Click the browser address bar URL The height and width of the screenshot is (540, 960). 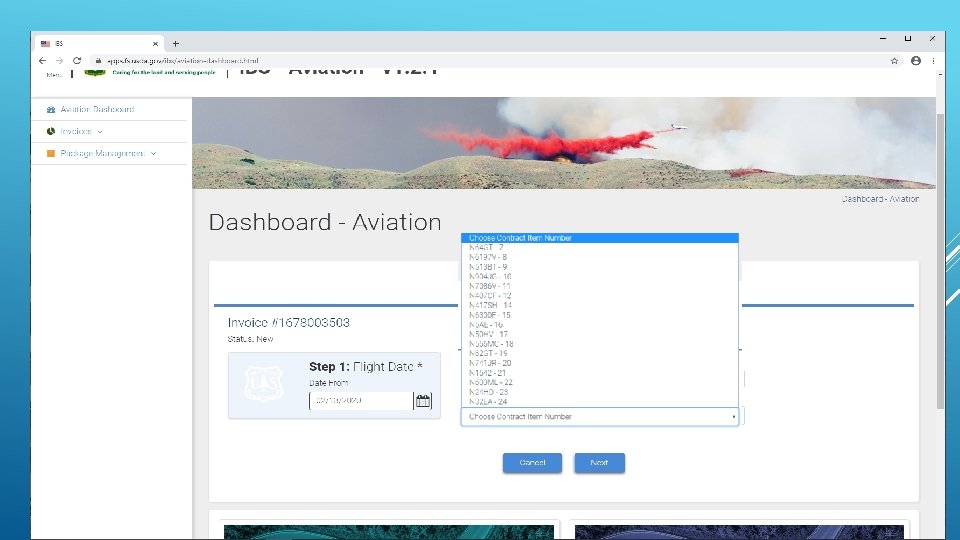point(183,61)
